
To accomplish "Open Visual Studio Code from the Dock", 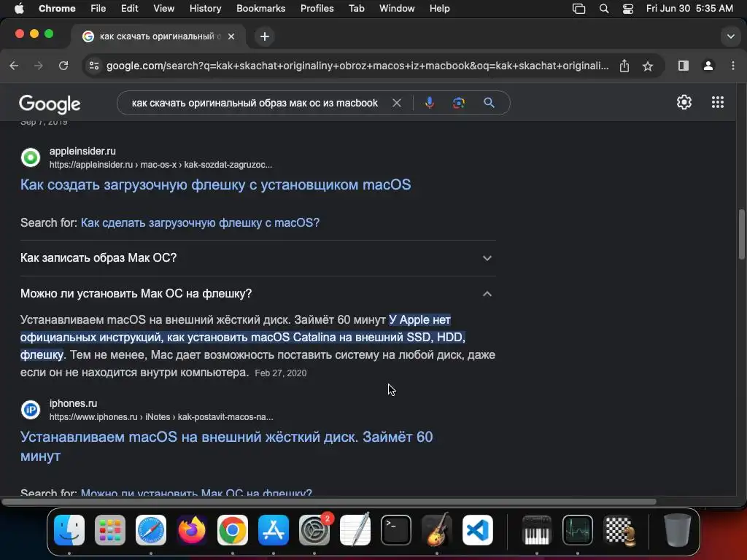I will point(478,530).
